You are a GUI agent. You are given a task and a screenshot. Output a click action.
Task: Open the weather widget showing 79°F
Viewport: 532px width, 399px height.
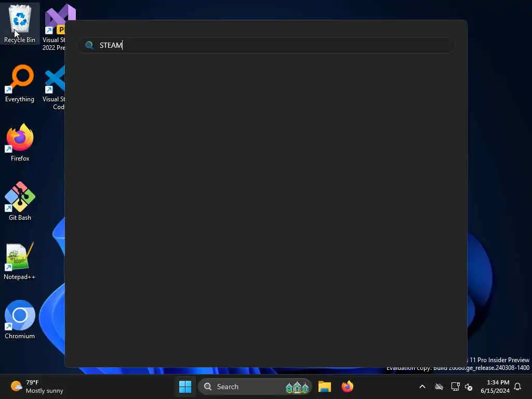(x=37, y=387)
